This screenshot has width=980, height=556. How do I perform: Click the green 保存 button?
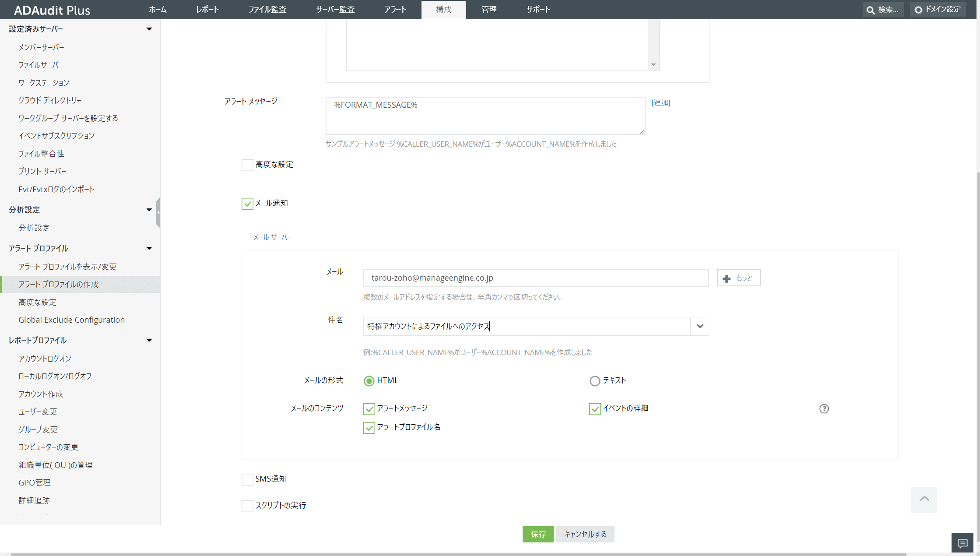538,534
